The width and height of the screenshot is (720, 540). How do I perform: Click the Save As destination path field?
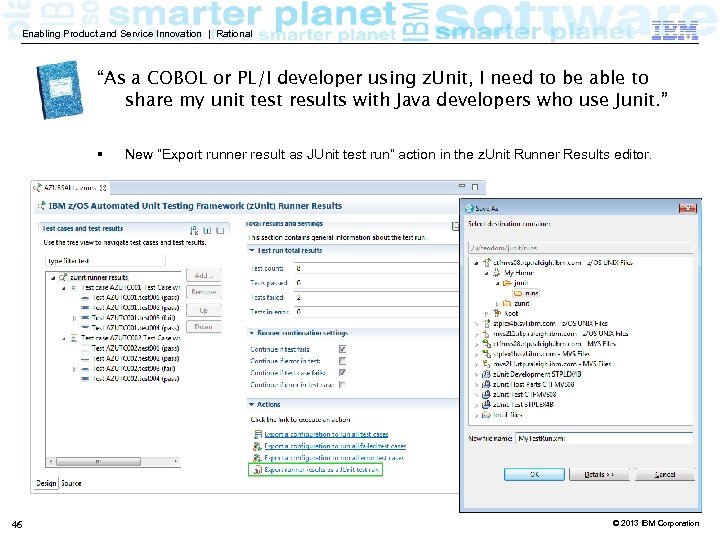click(x=580, y=248)
